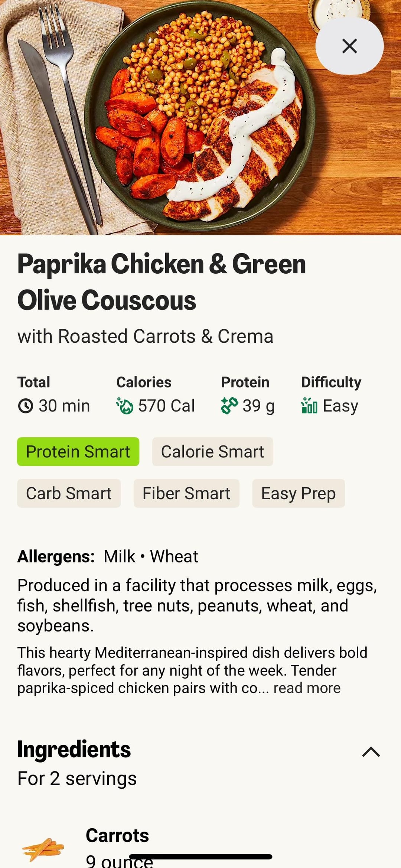Tap the For 2 servings label
Image resolution: width=401 pixels, height=868 pixels.
(77, 779)
